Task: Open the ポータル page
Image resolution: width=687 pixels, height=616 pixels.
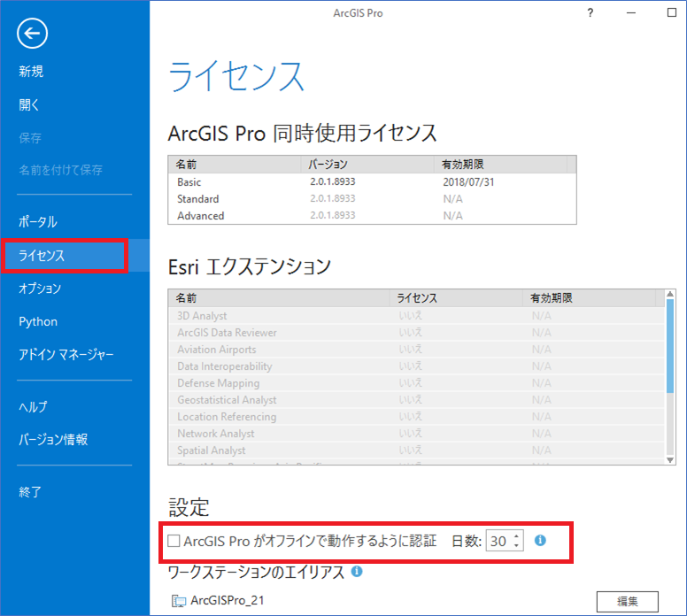Action: (x=38, y=221)
